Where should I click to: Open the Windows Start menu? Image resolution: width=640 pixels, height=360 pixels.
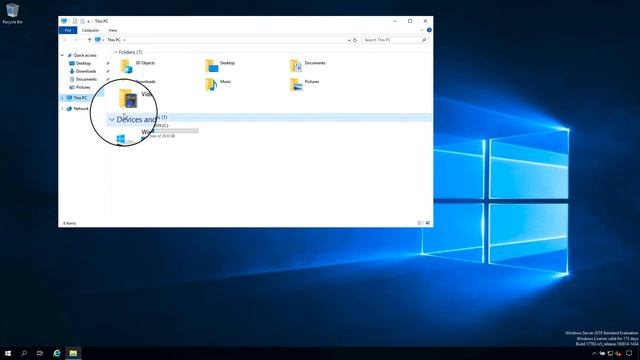(8, 353)
